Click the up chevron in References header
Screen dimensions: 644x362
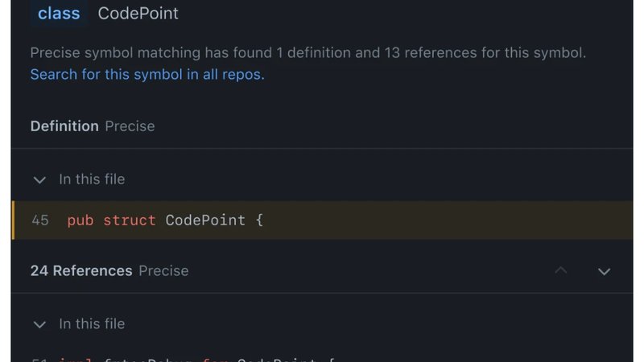(561, 271)
